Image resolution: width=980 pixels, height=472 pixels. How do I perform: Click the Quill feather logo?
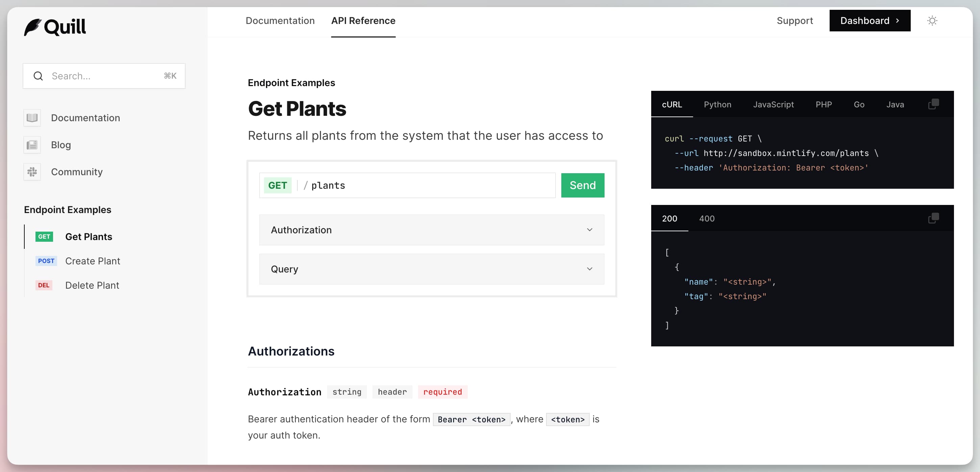point(33,27)
